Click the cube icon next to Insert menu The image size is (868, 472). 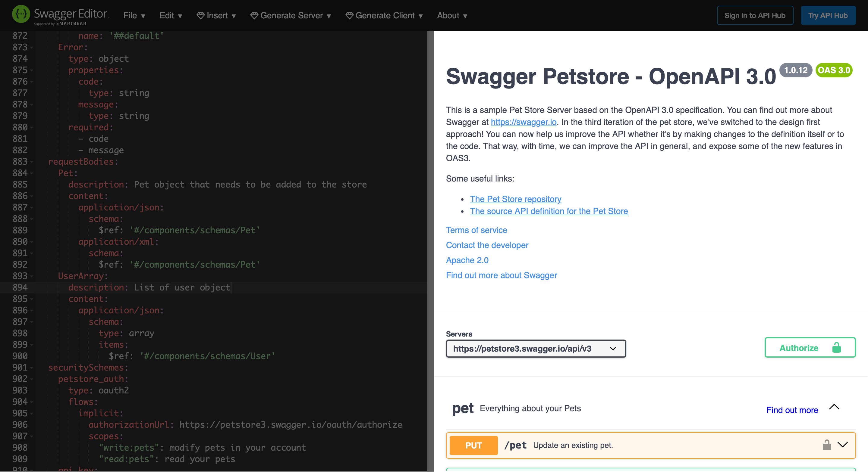200,15
